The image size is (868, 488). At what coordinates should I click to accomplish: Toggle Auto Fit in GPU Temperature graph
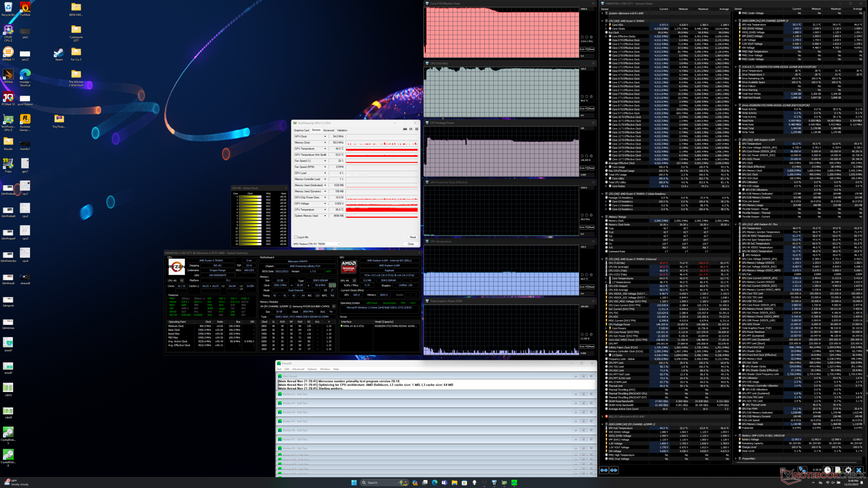(x=583, y=287)
